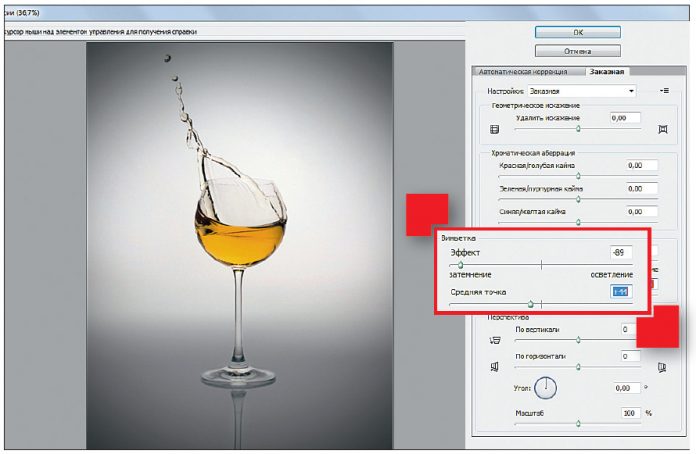Click the Удалить искажение slider handle
Screen dimensions: 696x454
click(x=578, y=130)
